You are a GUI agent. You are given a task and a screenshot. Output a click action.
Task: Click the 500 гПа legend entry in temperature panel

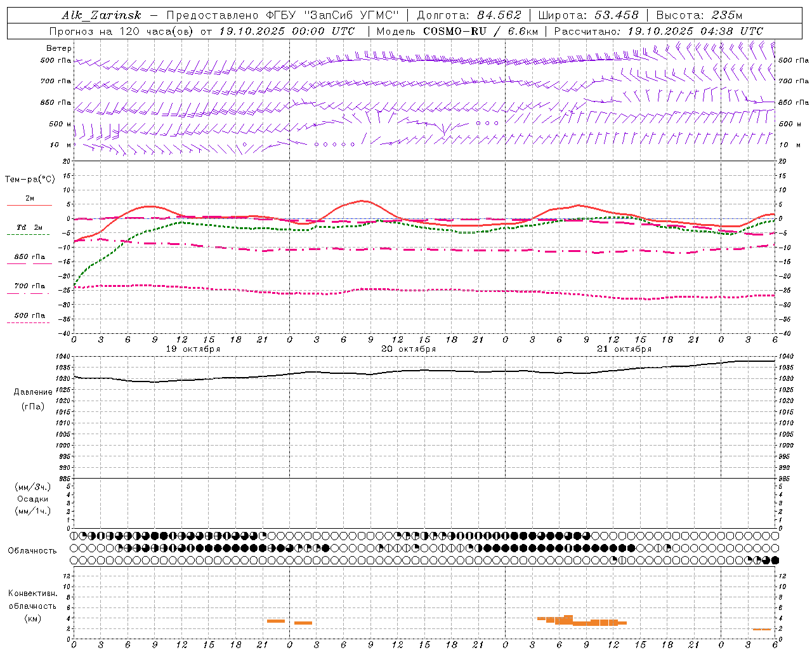(x=29, y=318)
